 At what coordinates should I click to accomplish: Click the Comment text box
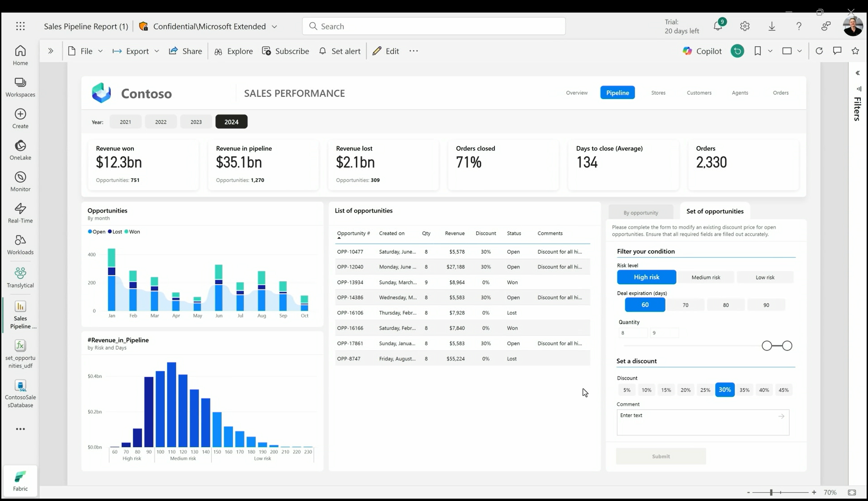point(703,423)
